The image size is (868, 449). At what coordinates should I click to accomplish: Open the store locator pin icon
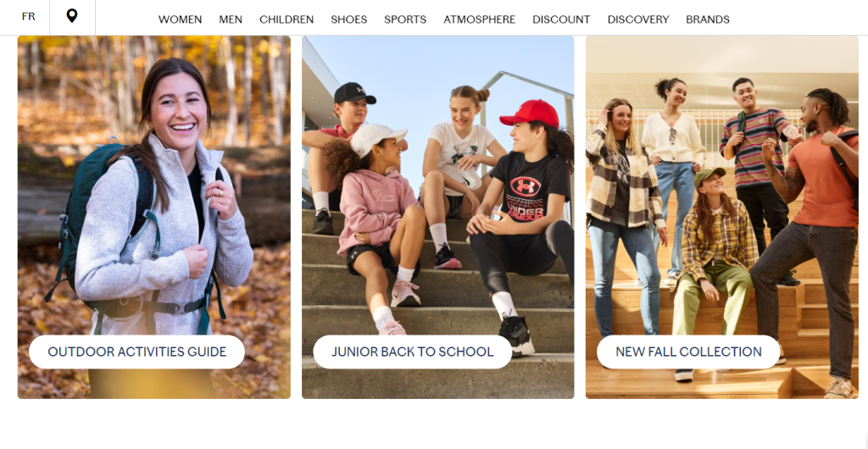point(72,16)
